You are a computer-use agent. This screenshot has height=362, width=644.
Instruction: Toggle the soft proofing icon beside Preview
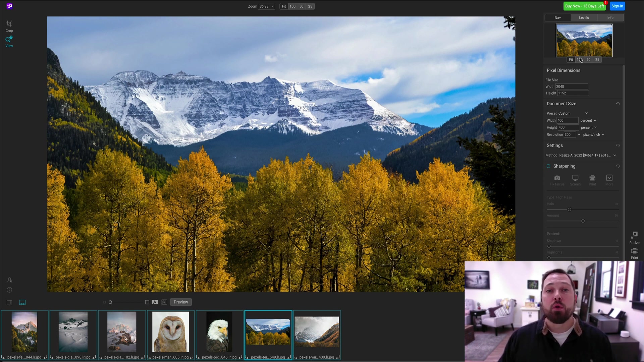[x=164, y=302]
